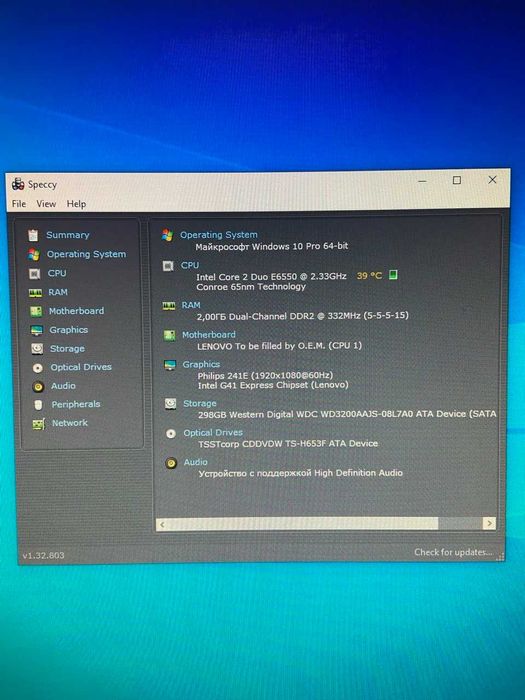This screenshot has width=525, height=700.
Task: Go to the CPU section in sidebar
Action: pyautogui.click(x=57, y=273)
